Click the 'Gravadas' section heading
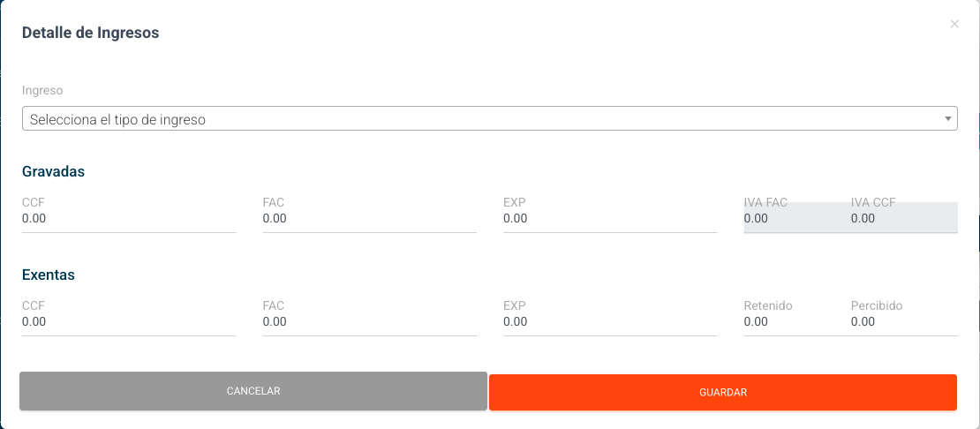Viewport: 980px width, 429px height. pyautogui.click(x=53, y=171)
